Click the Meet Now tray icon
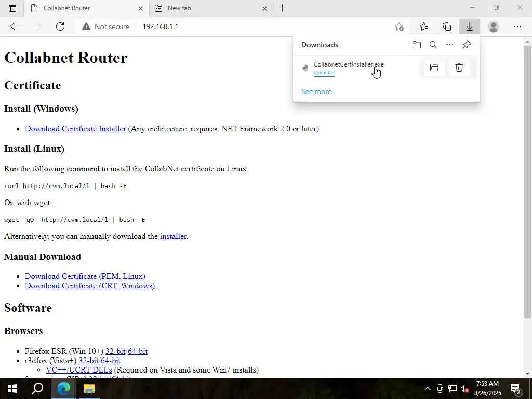 coord(440,389)
